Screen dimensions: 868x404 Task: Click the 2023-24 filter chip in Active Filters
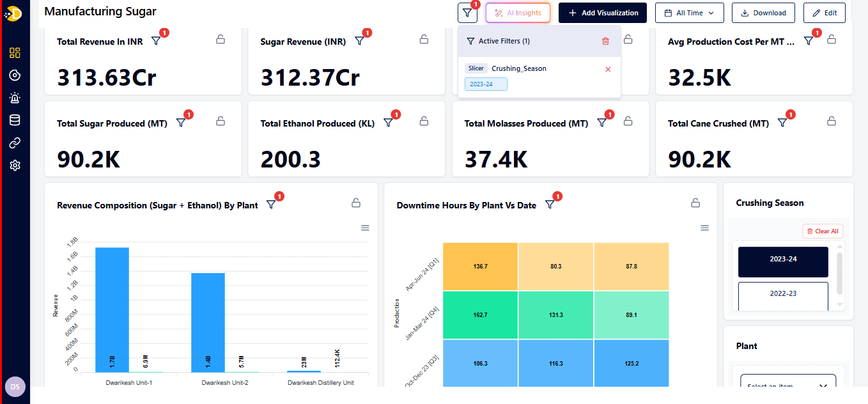point(486,84)
